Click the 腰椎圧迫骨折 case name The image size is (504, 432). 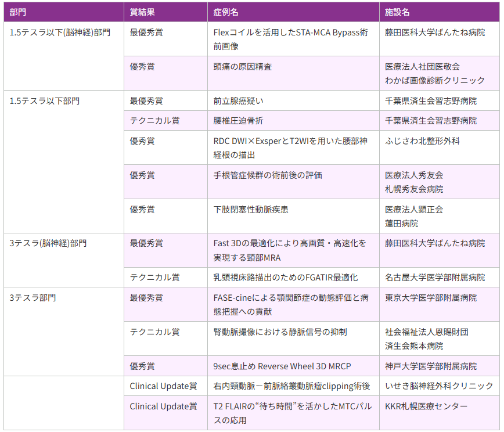[239, 121]
